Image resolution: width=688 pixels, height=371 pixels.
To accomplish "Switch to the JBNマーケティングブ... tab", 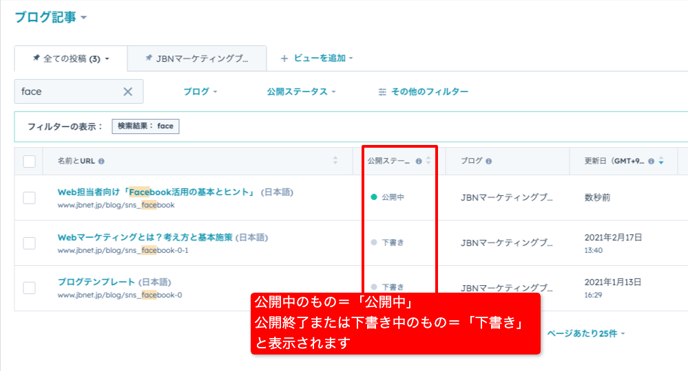I will [x=197, y=58].
